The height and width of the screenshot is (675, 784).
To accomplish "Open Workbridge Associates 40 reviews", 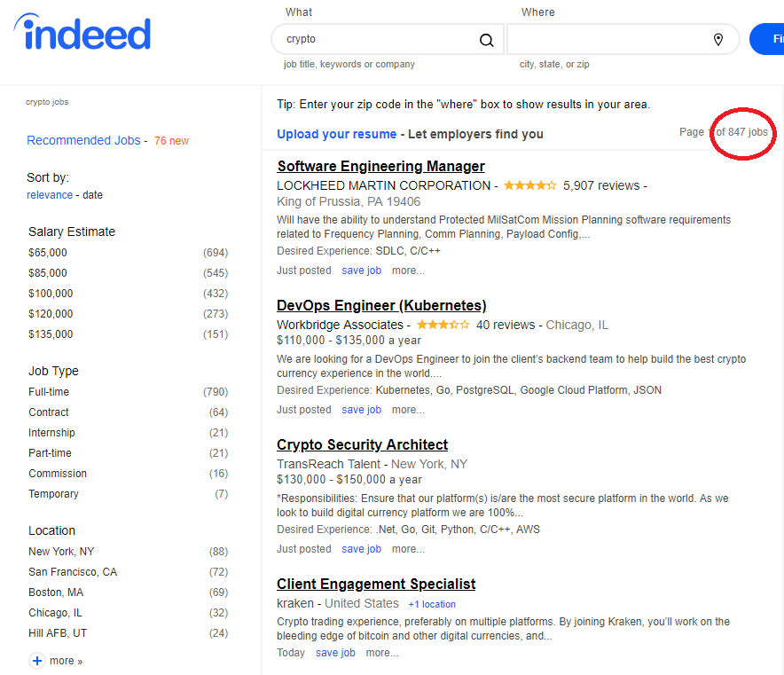I will click(505, 325).
